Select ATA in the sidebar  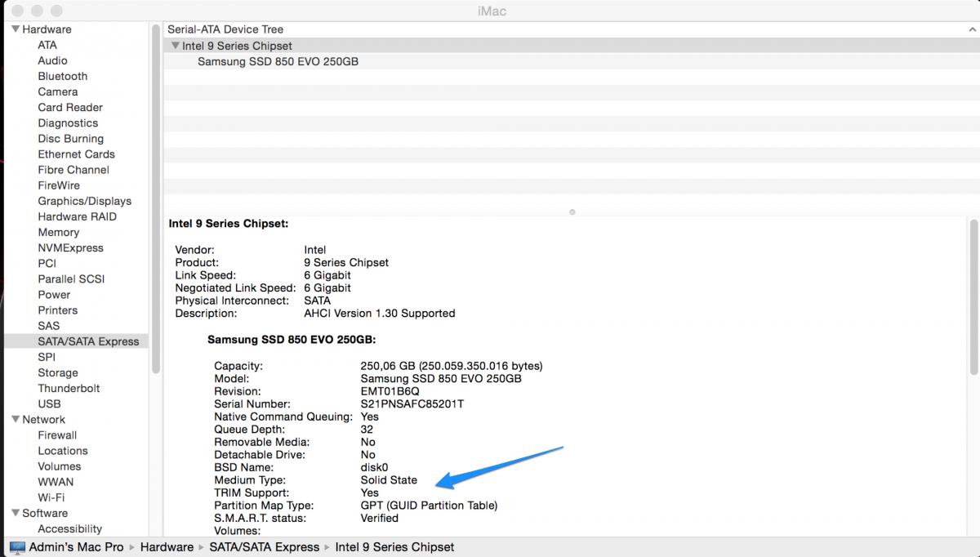[47, 45]
